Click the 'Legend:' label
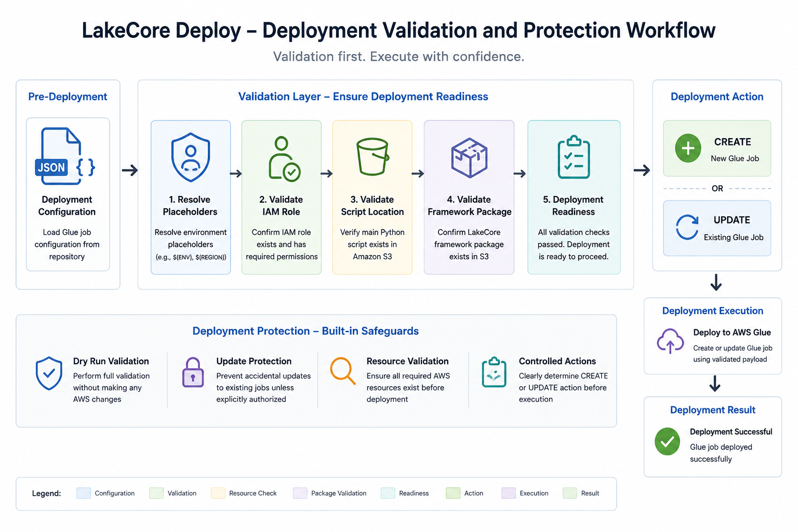 [47, 493]
